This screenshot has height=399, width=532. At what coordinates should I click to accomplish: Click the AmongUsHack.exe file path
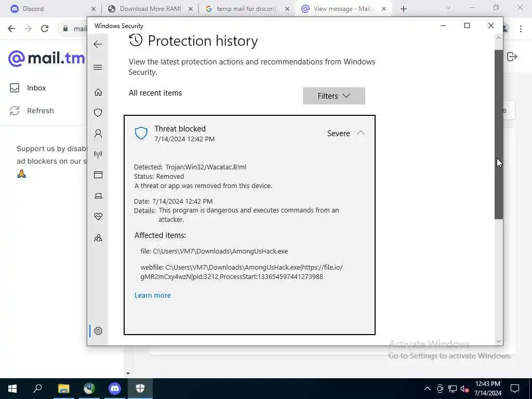214,251
